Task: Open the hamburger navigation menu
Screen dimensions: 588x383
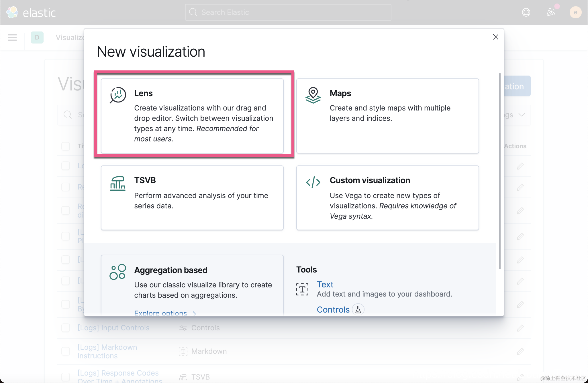Action: [x=12, y=37]
